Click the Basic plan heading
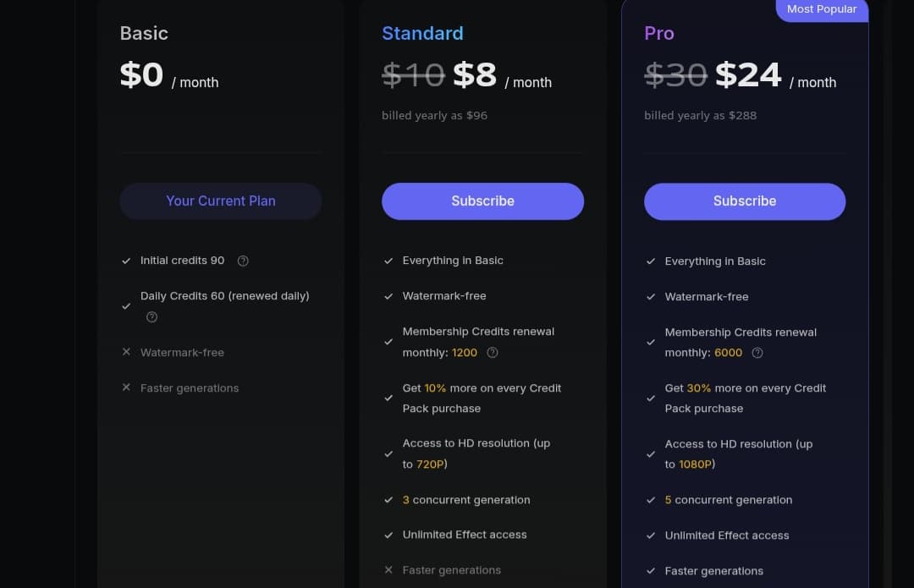914x588 pixels. pyautogui.click(x=144, y=33)
